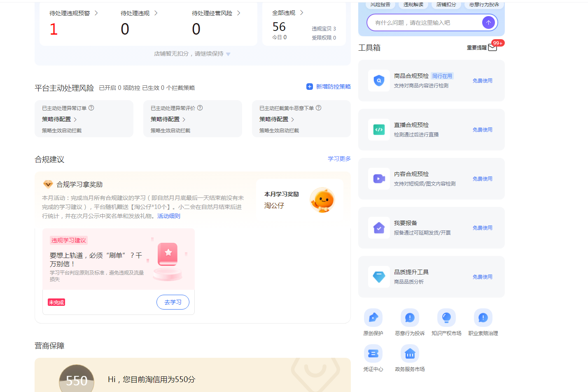Click the red 未完成 status tag

click(x=56, y=303)
